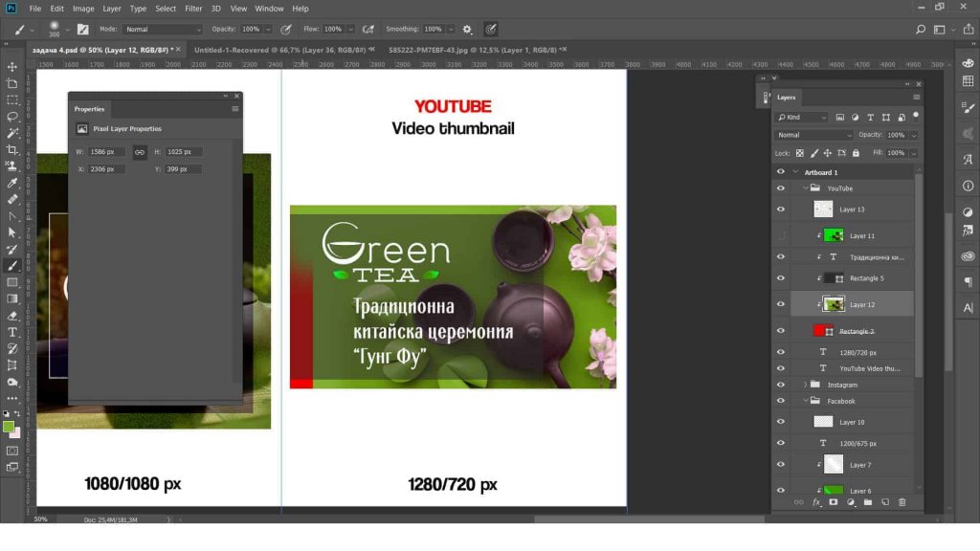Open the Image menu
Image resolution: width=980 pixels, height=551 pixels.
(83, 9)
